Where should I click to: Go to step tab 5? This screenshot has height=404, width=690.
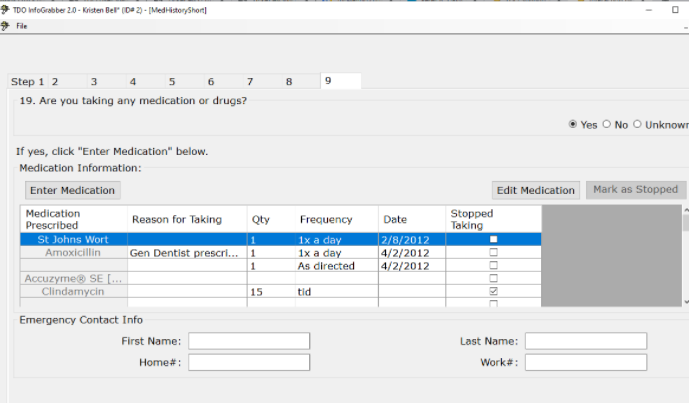(172, 82)
